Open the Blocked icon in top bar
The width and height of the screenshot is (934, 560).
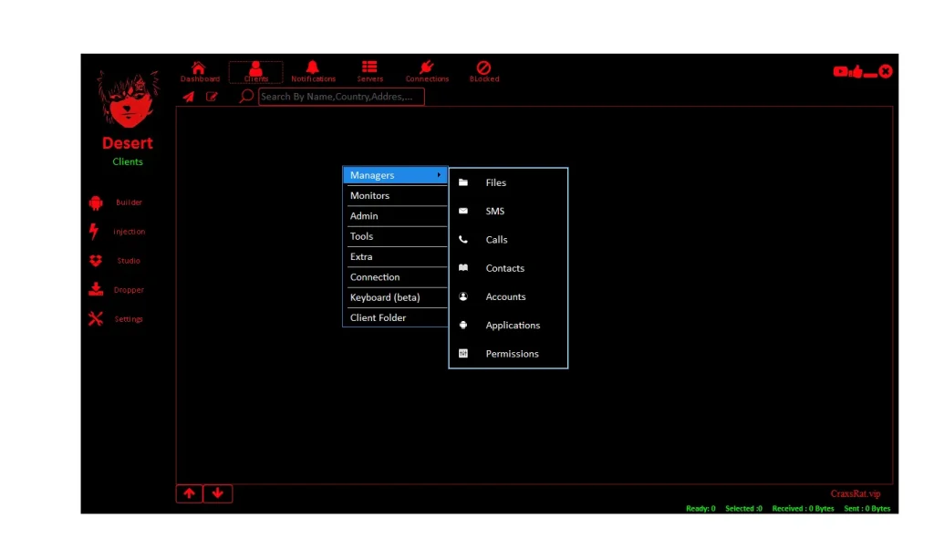pos(484,68)
